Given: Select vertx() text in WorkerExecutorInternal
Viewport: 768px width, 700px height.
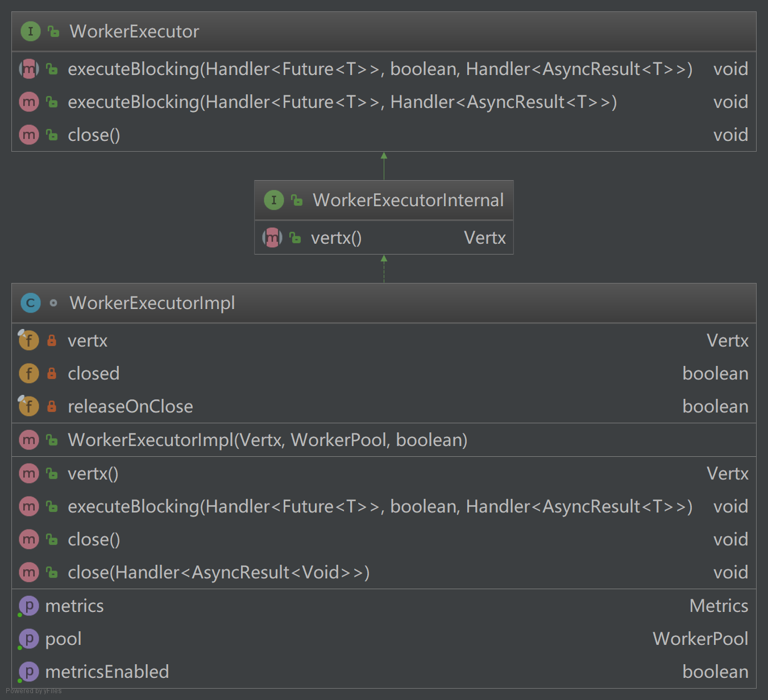Looking at the screenshot, I should click(x=336, y=238).
